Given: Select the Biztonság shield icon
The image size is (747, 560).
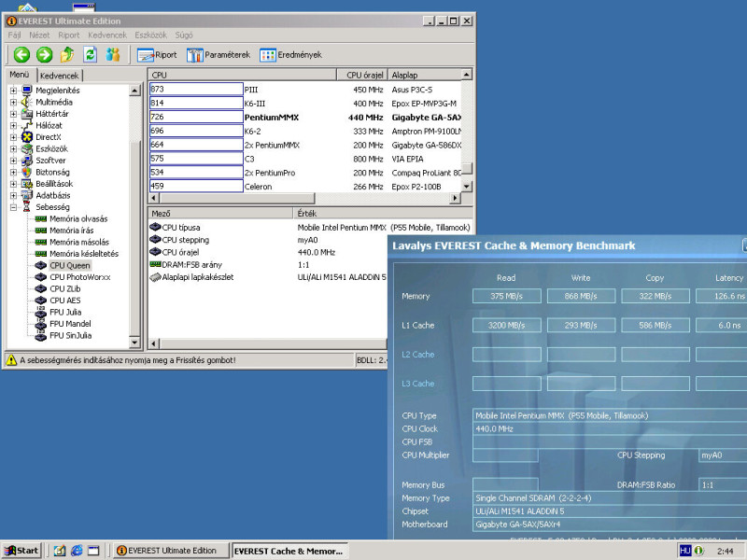Looking at the screenshot, I should tap(27, 172).
